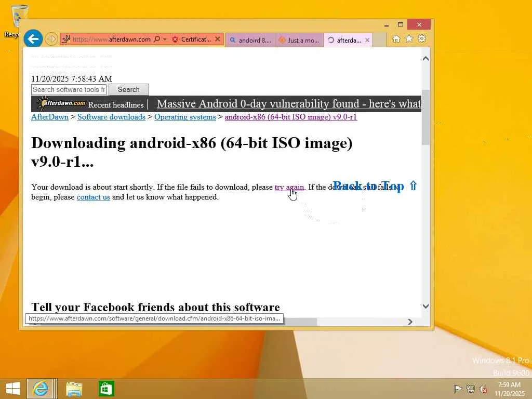Click the vertical scrollbar down arrow

tap(425, 306)
